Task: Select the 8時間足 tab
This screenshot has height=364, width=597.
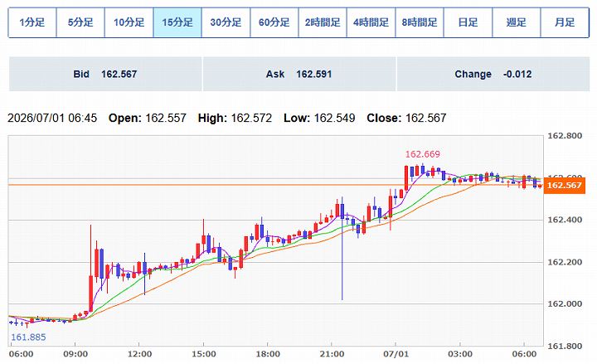Action: pyautogui.click(x=420, y=22)
